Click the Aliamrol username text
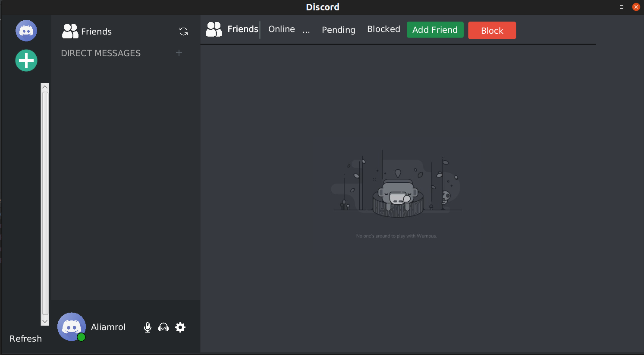Viewport: 644px width, 355px height. point(108,327)
